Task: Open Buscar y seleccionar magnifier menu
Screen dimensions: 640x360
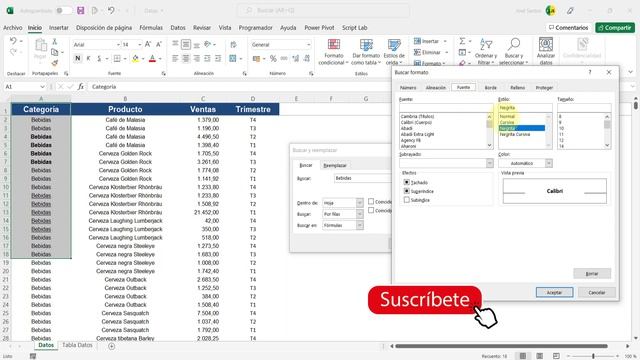Action: [513, 52]
